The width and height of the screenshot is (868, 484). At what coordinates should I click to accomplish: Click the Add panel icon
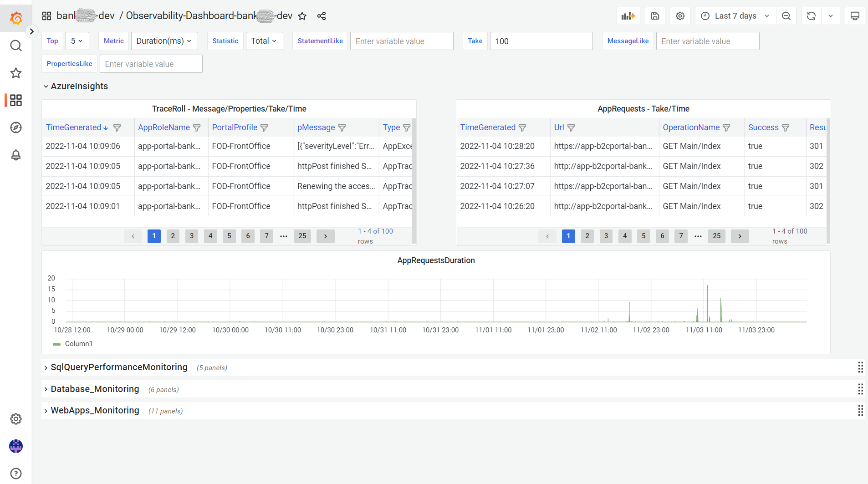point(628,16)
